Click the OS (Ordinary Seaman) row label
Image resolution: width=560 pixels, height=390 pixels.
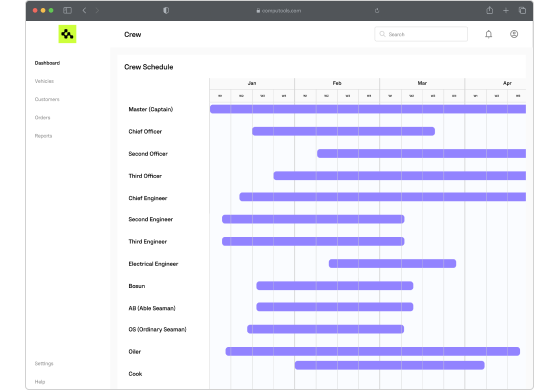[157, 329]
